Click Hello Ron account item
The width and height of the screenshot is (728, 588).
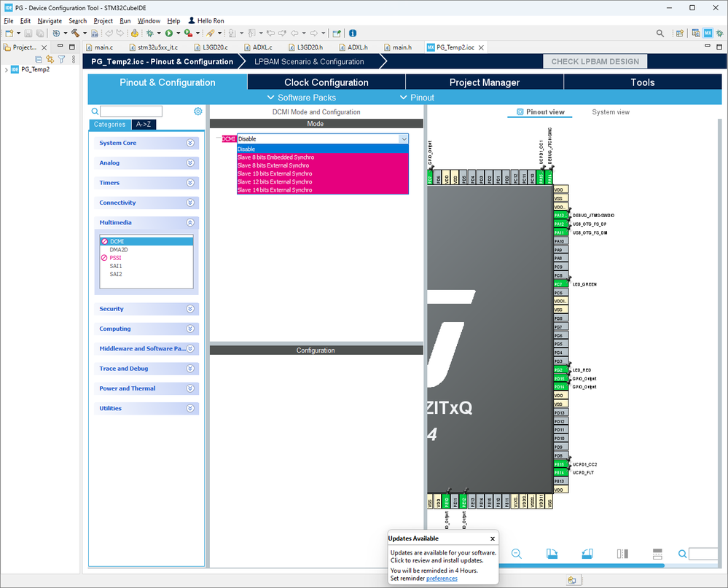[x=206, y=21]
